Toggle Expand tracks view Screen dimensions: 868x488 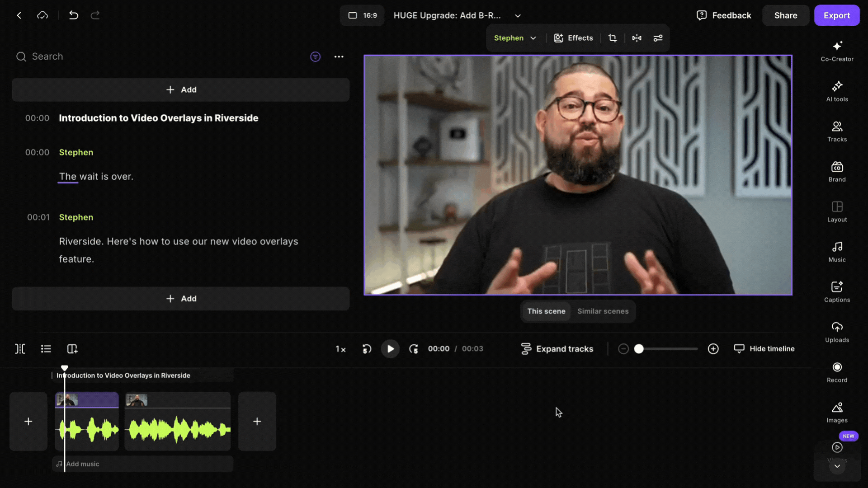[x=557, y=349]
